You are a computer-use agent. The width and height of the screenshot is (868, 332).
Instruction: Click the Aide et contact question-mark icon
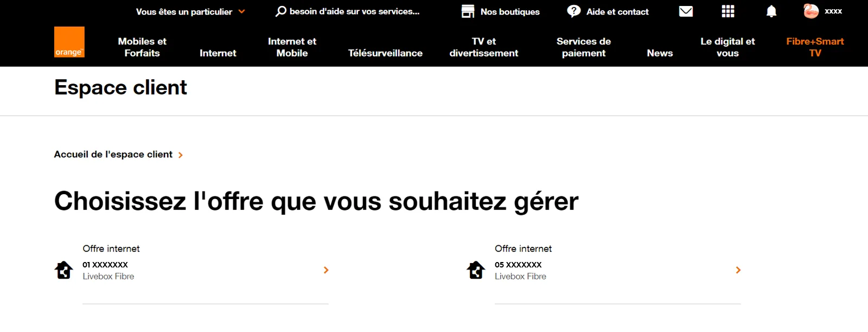click(x=574, y=11)
